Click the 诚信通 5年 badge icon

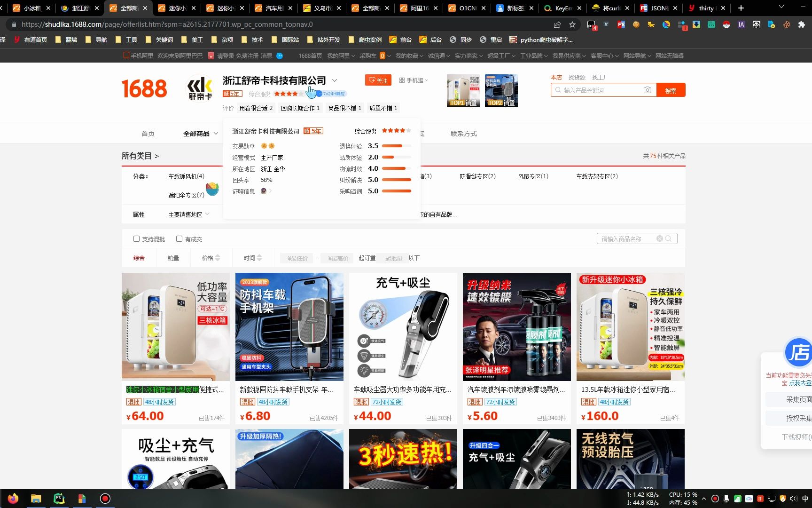[232, 94]
